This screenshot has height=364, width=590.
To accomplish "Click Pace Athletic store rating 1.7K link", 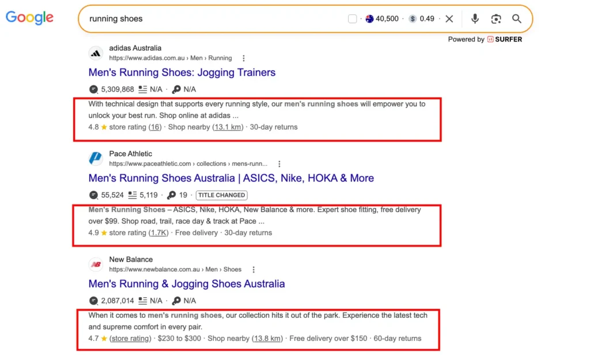I will pyautogui.click(x=158, y=233).
